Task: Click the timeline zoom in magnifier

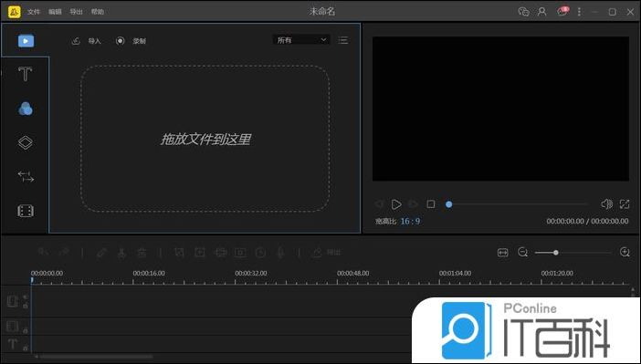Action: 625,252
